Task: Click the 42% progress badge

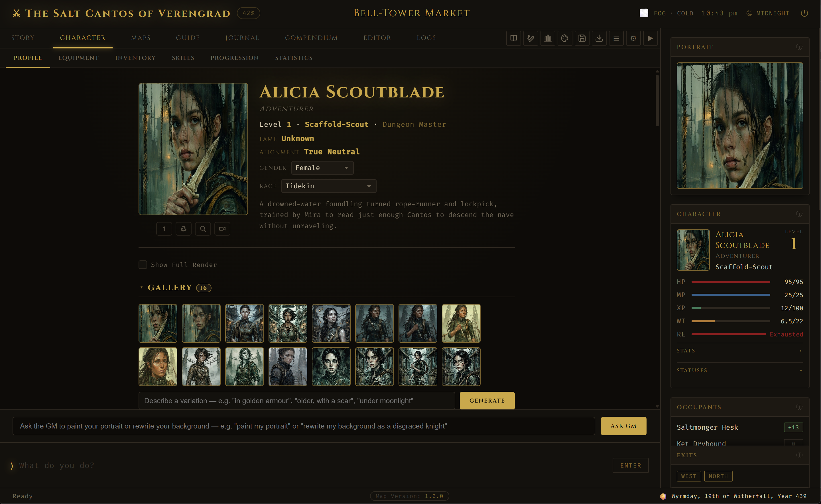Action: pyautogui.click(x=248, y=13)
